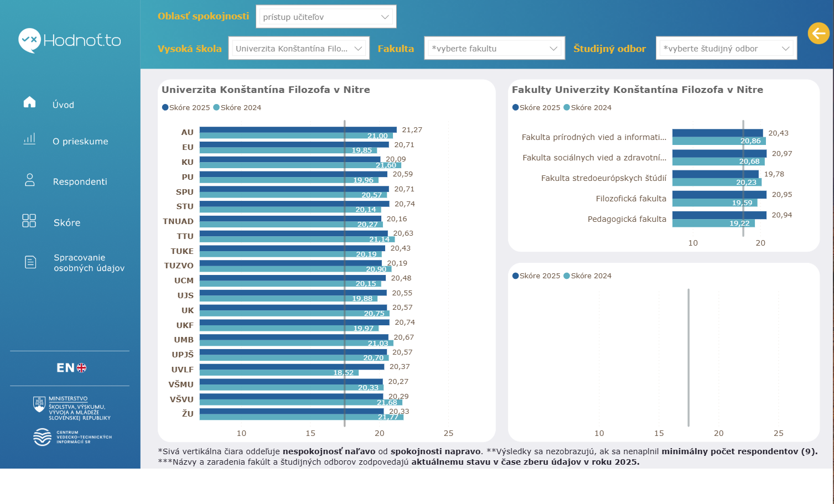Click Skóre 2024 legend dot in faculties chart

pyautogui.click(x=567, y=107)
